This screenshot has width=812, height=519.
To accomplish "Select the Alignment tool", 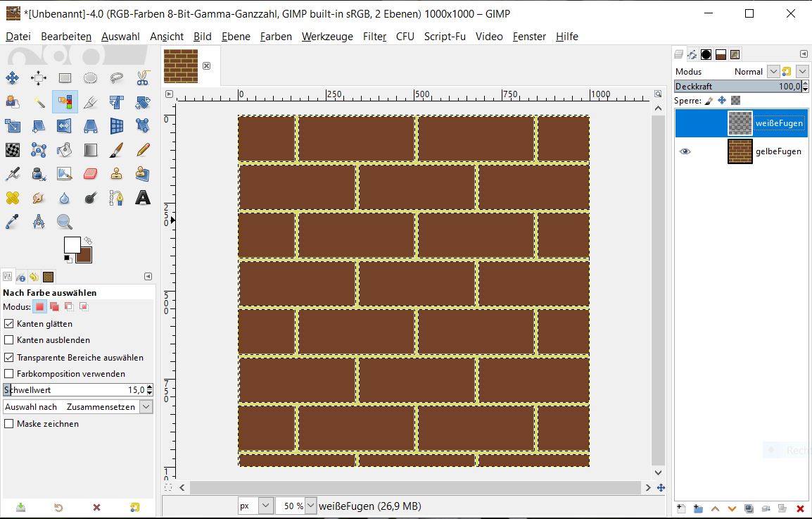I will click(38, 78).
